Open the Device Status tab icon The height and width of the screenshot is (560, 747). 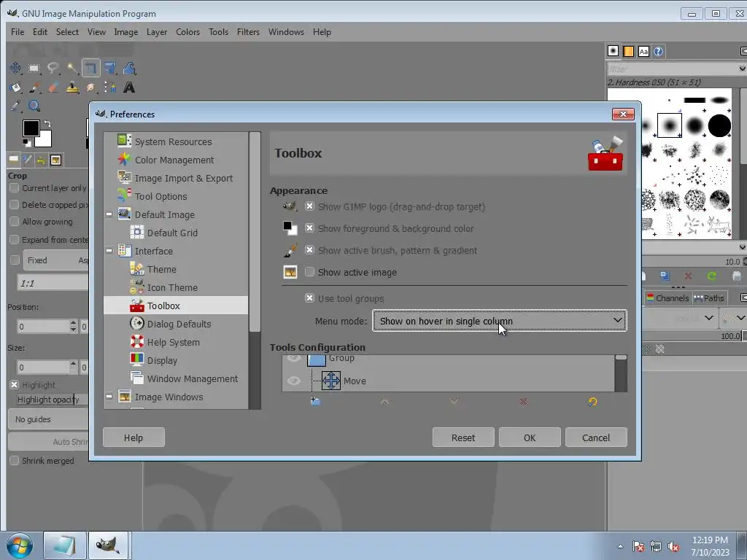click(28, 160)
